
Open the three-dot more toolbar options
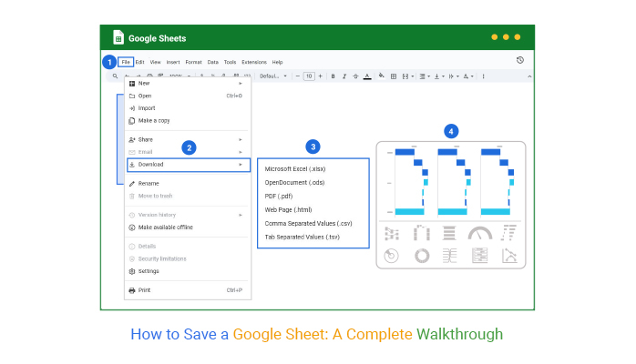tap(484, 76)
